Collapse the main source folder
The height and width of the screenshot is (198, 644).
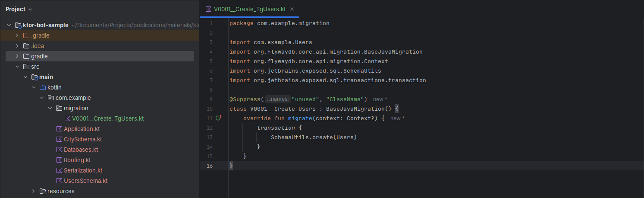25,77
